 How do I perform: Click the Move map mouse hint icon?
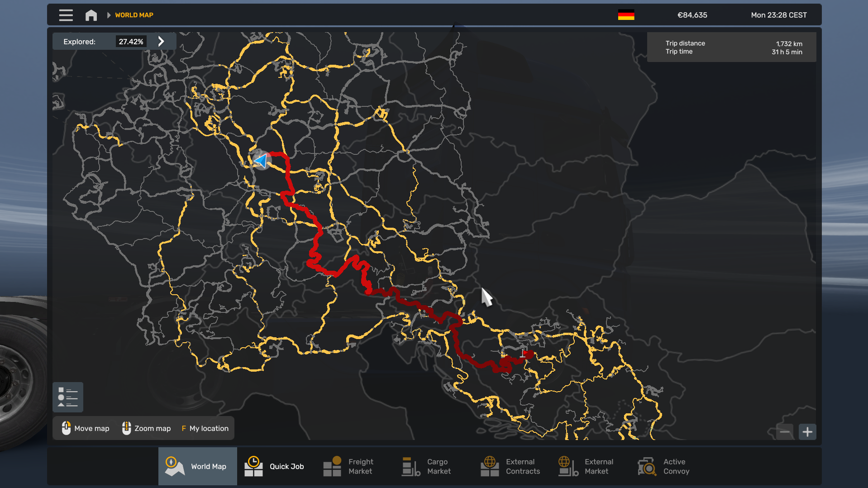point(66,428)
